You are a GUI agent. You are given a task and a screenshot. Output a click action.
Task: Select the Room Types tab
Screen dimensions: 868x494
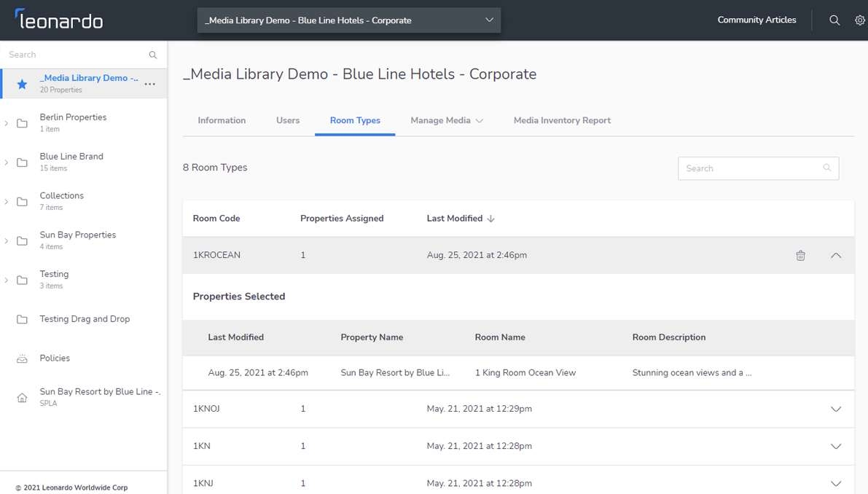(x=355, y=121)
